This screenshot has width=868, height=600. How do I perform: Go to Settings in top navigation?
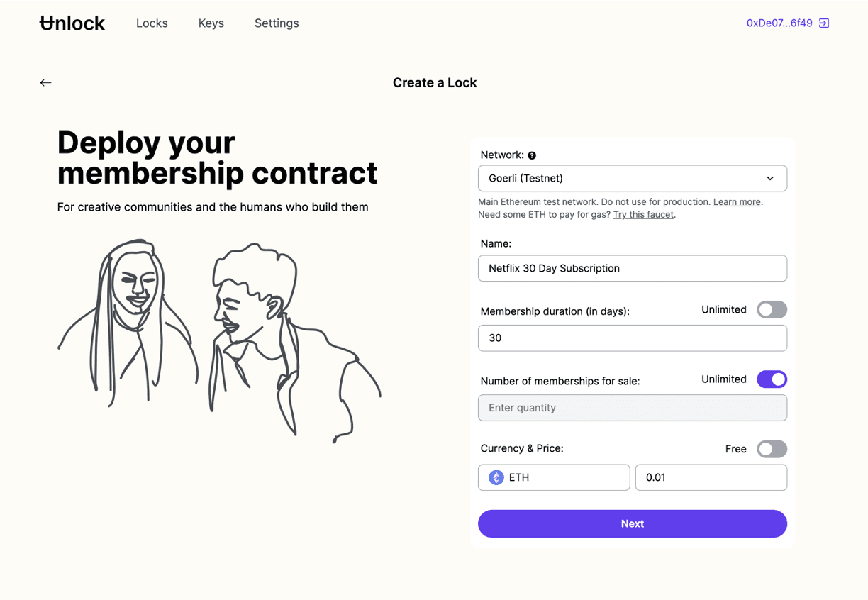tap(277, 23)
